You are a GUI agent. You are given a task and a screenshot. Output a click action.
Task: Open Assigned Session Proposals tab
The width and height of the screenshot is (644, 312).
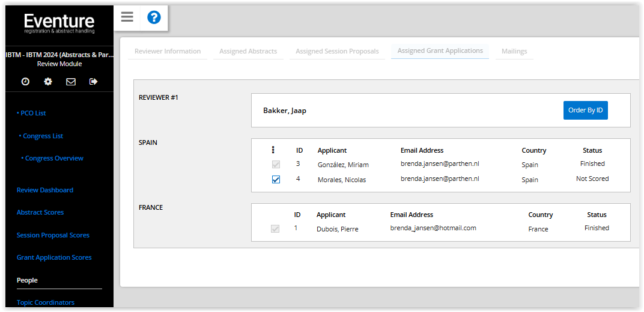tap(337, 51)
